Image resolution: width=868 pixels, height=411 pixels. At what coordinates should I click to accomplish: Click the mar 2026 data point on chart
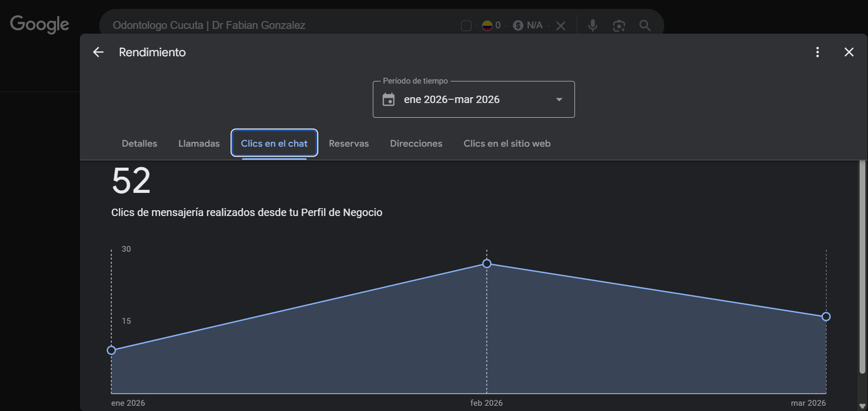825,316
